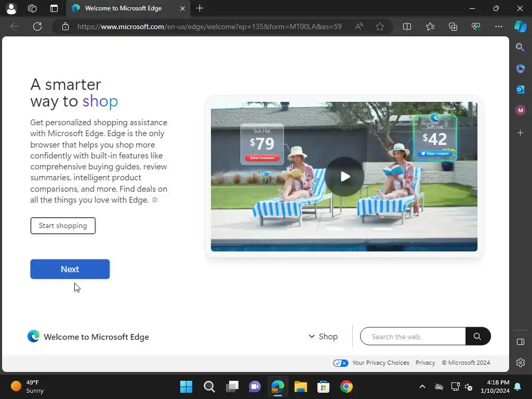Open the sidebar settings gear

[521, 363]
